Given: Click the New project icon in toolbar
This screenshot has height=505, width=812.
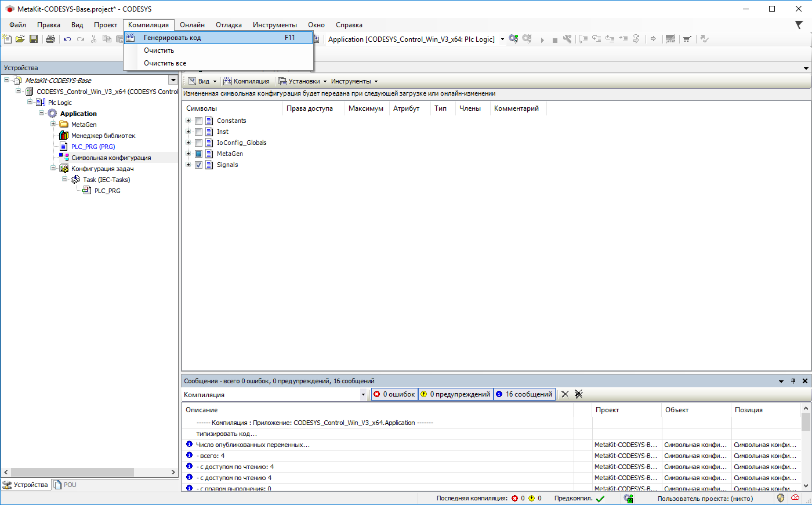Looking at the screenshot, I should [7, 39].
